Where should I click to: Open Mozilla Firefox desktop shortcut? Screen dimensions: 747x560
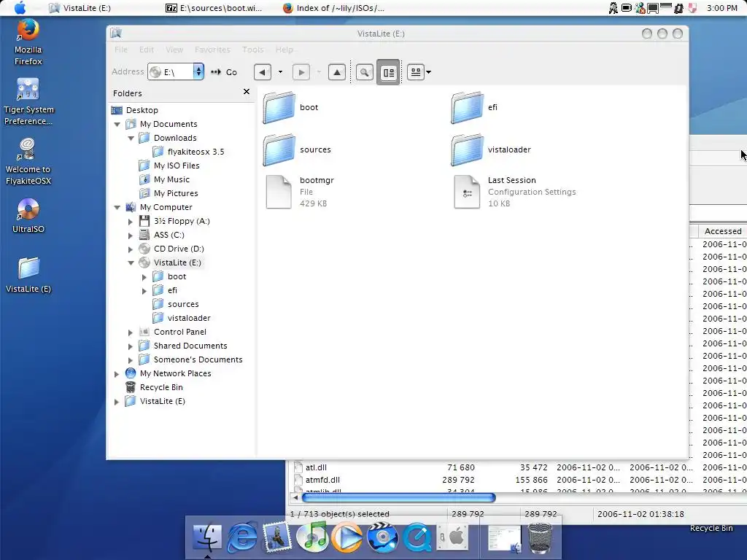pyautogui.click(x=28, y=42)
